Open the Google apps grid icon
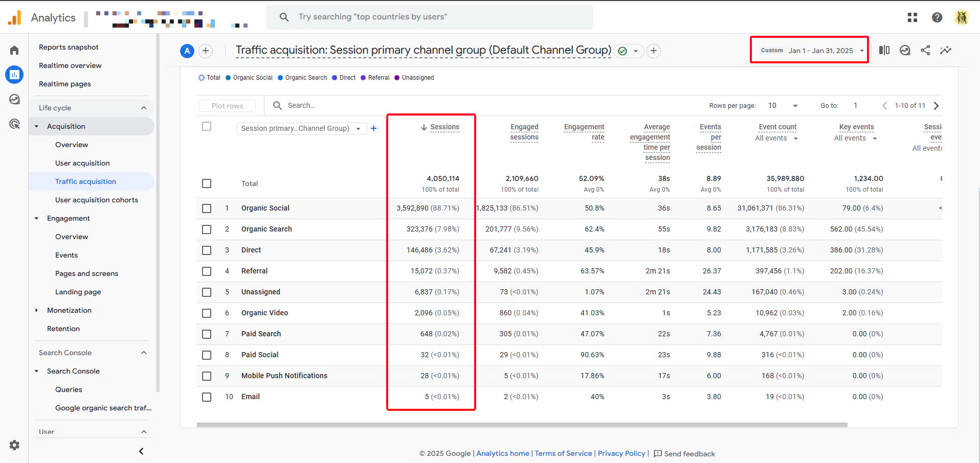 912,17
